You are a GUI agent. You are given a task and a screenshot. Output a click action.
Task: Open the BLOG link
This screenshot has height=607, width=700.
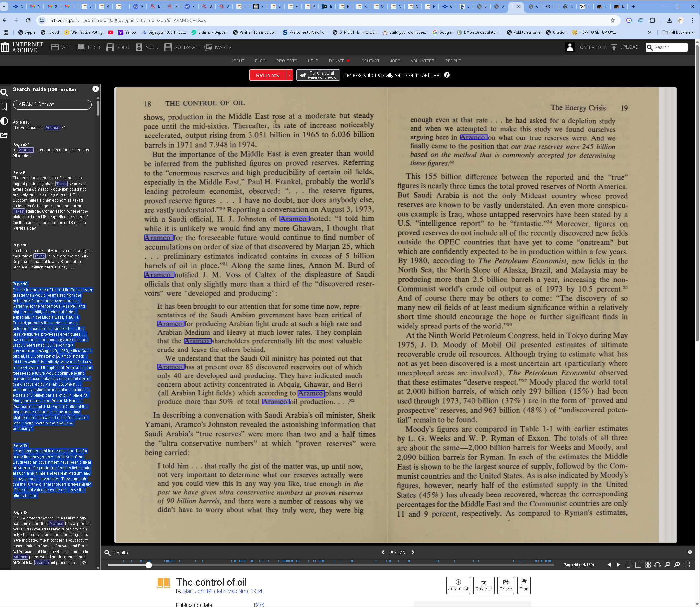(x=260, y=61)
